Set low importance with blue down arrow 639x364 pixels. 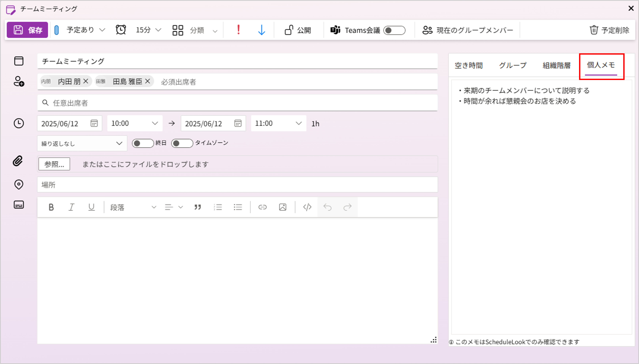point(261,30)
